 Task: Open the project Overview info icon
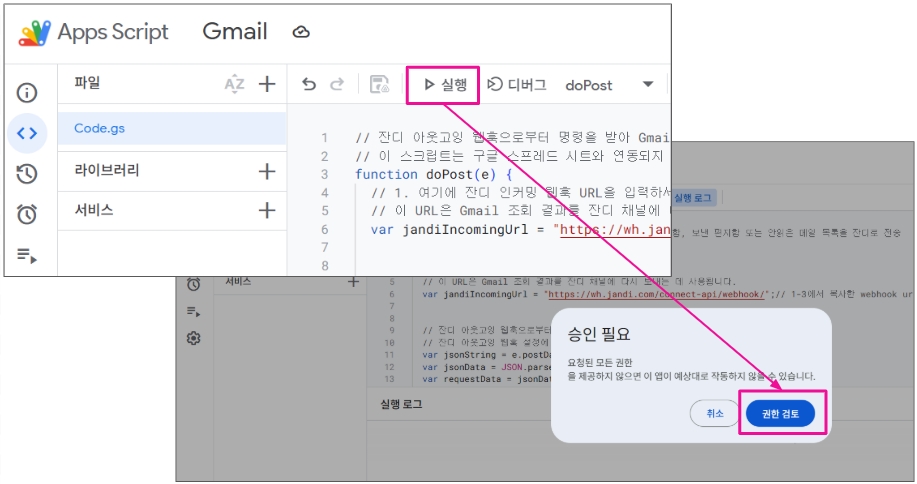pos(27,93)
